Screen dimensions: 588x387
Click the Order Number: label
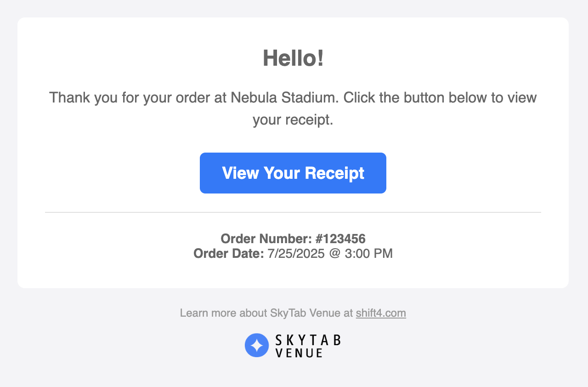point(266,239)
